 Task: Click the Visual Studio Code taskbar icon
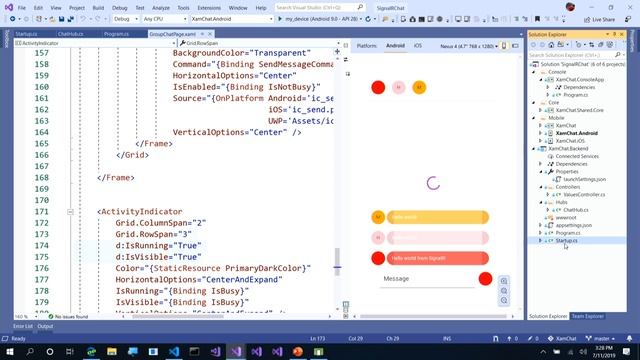click(x=173, y=351)
